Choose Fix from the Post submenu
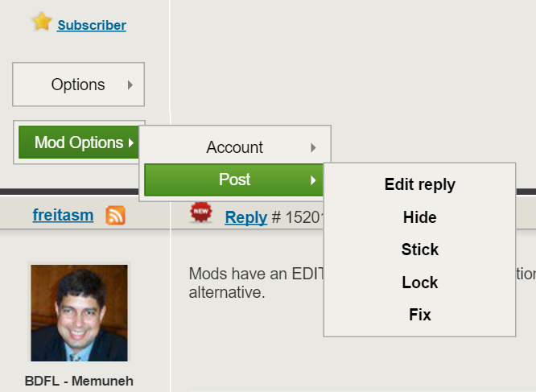The image size is (536, 392). [x=420, y=315]
